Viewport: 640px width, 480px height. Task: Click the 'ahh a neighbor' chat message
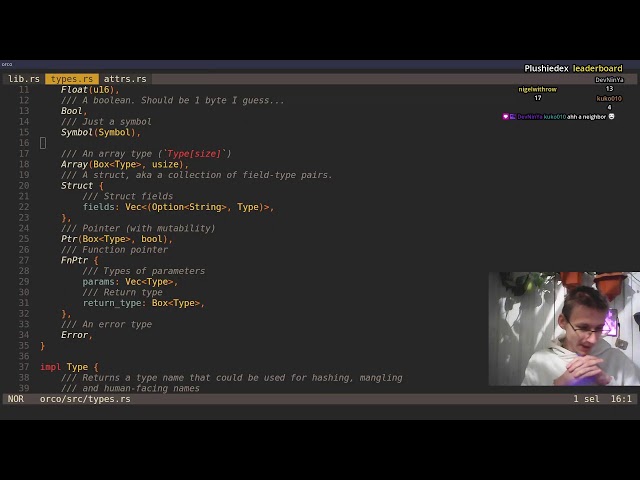[586, 117]
